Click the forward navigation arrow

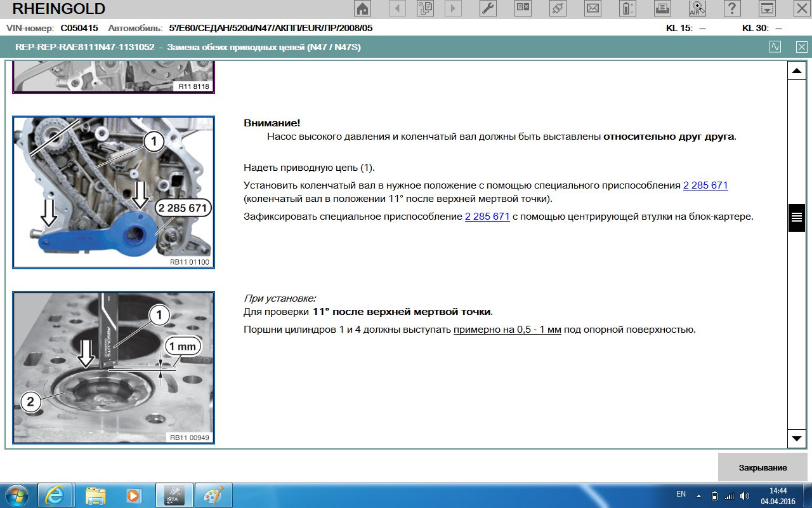tap(453, 8)
